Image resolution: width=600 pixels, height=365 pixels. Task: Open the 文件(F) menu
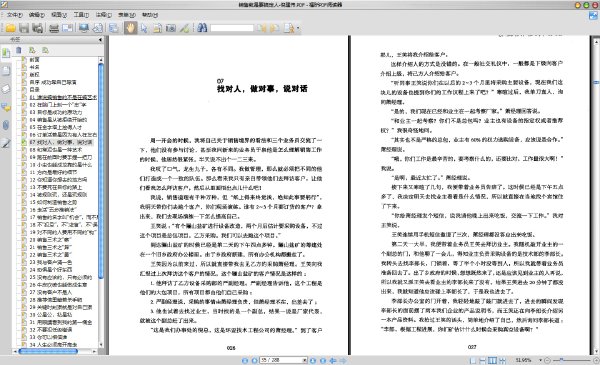coord(15,15)
